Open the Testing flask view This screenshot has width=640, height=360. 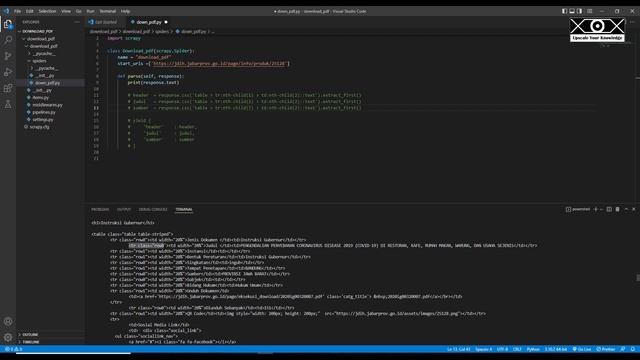[x=8, y=105]
